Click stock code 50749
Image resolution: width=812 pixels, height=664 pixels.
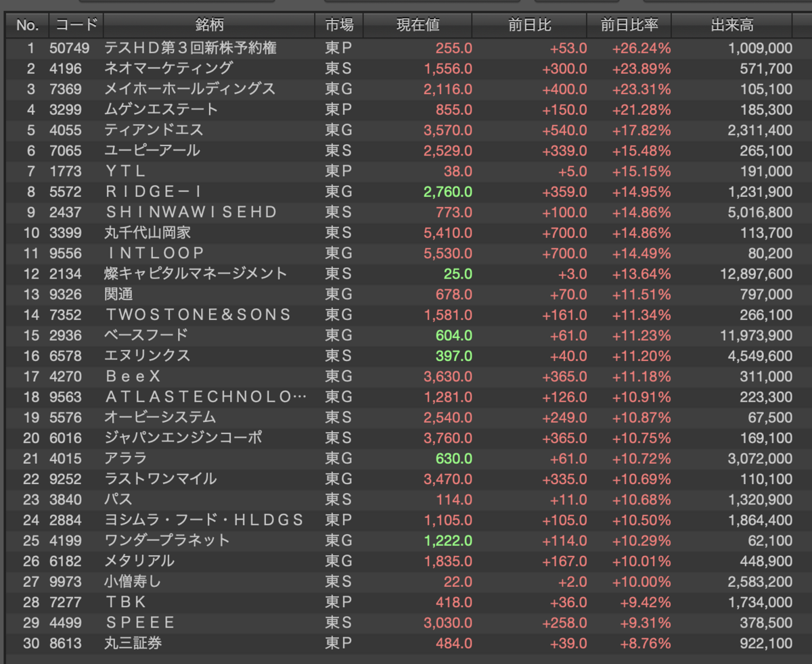tap(69, 48)
